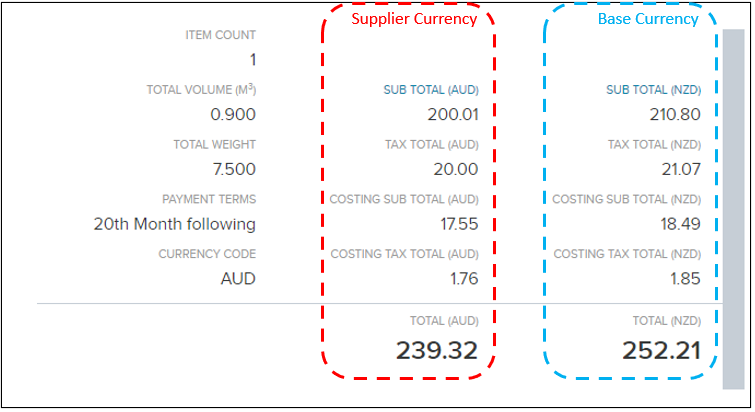Click the Total Volume value 0.900
Image resolution: width=755 pixels, height=412 pixels.
(233, 114)
